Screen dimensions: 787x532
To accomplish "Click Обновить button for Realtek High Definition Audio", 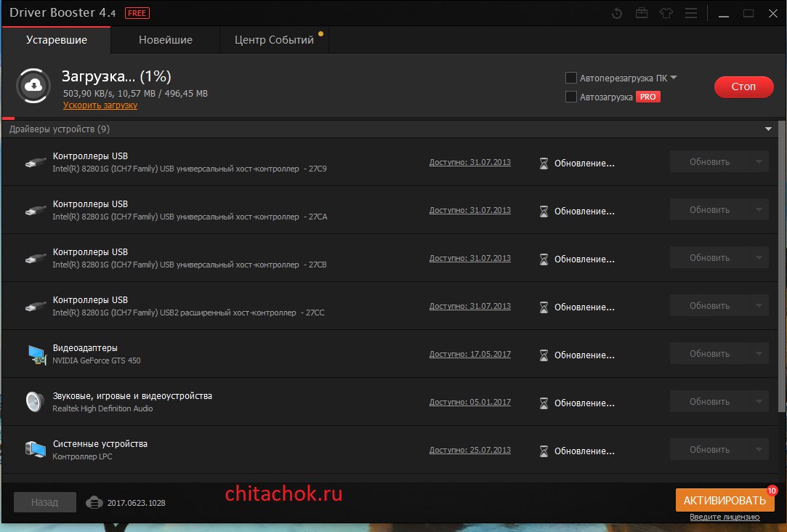I will pyautogui.click(x=710, y=401).
